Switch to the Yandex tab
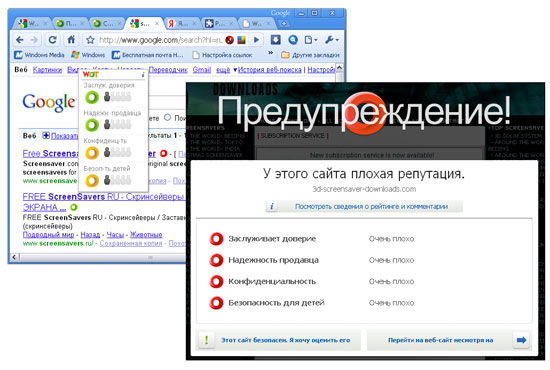The width and height of the screenshot is (550, 370). 182,23
